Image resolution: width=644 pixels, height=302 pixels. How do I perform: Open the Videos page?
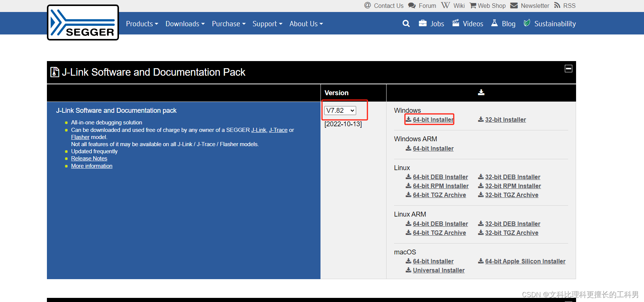pos(473,24)
